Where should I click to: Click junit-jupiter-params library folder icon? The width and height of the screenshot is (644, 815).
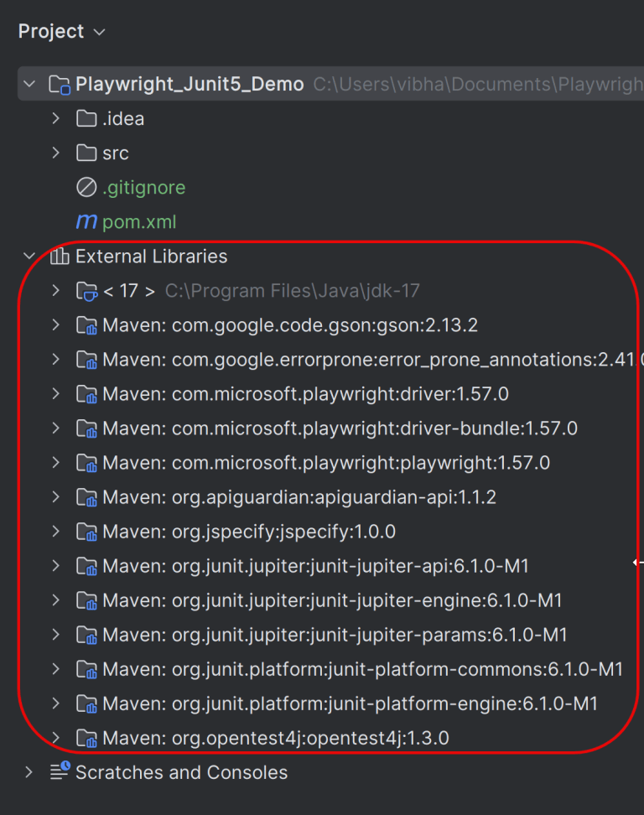(87, 635)
